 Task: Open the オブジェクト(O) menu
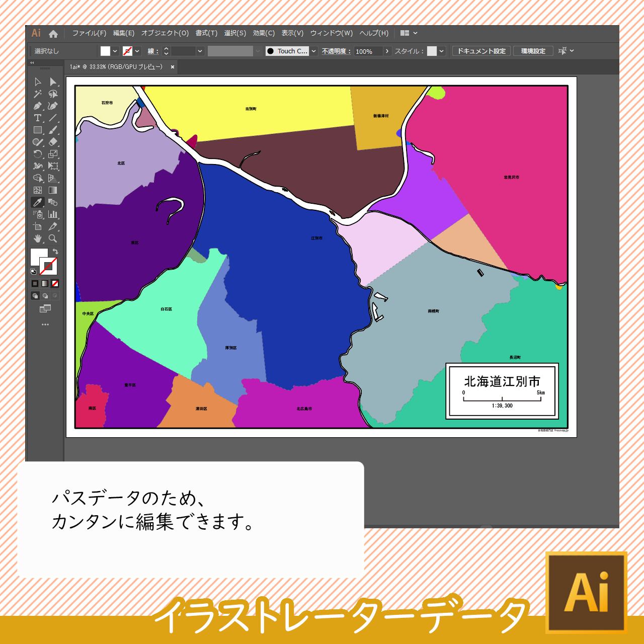point(165,33)
